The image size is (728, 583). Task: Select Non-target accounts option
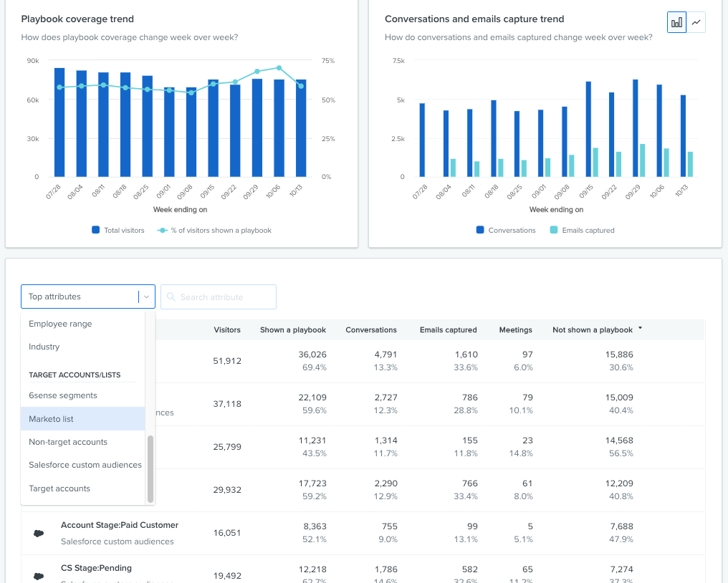tap(83, 442)
